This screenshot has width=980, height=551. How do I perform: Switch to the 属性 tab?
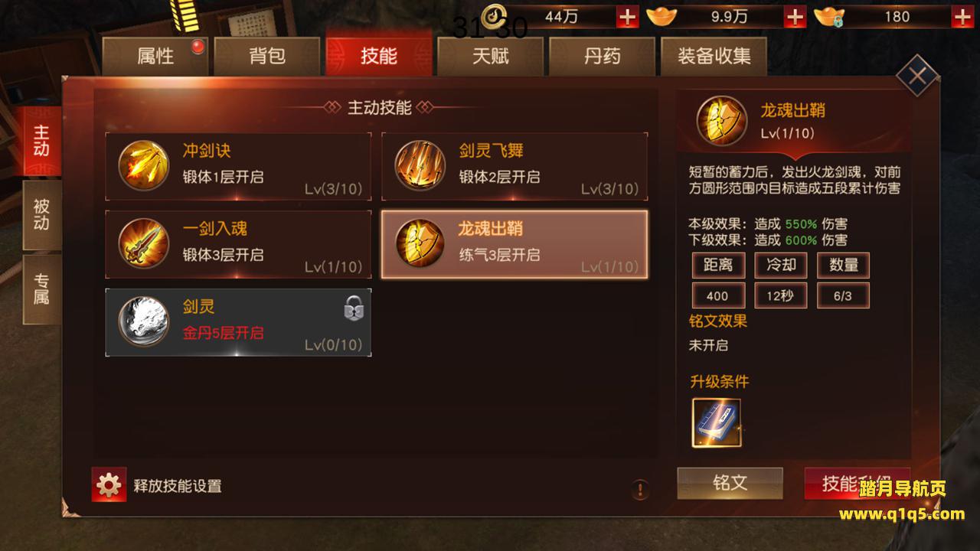pyautogui.click(x=155, y=56)
